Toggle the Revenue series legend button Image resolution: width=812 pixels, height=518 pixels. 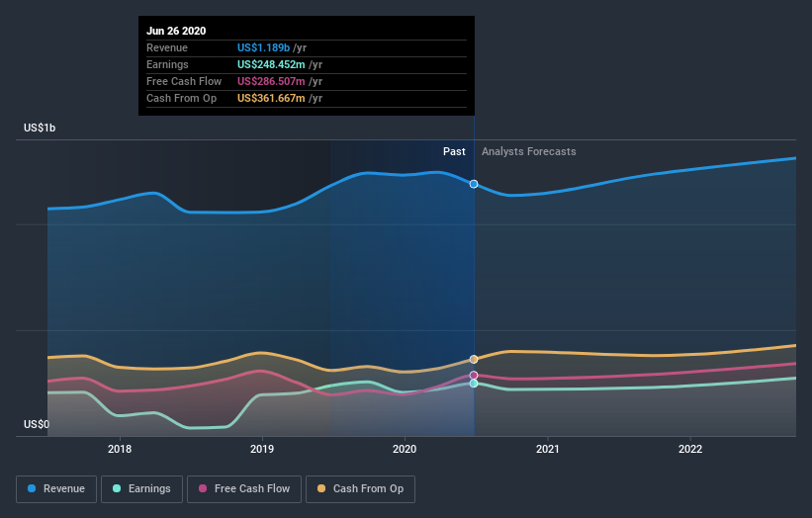click(56, 489)
